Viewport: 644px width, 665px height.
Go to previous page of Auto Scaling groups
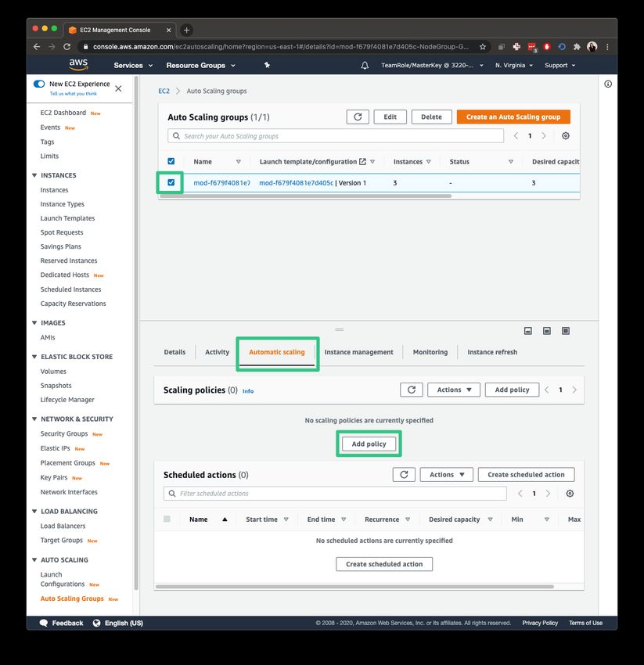[x=516, y=135]
